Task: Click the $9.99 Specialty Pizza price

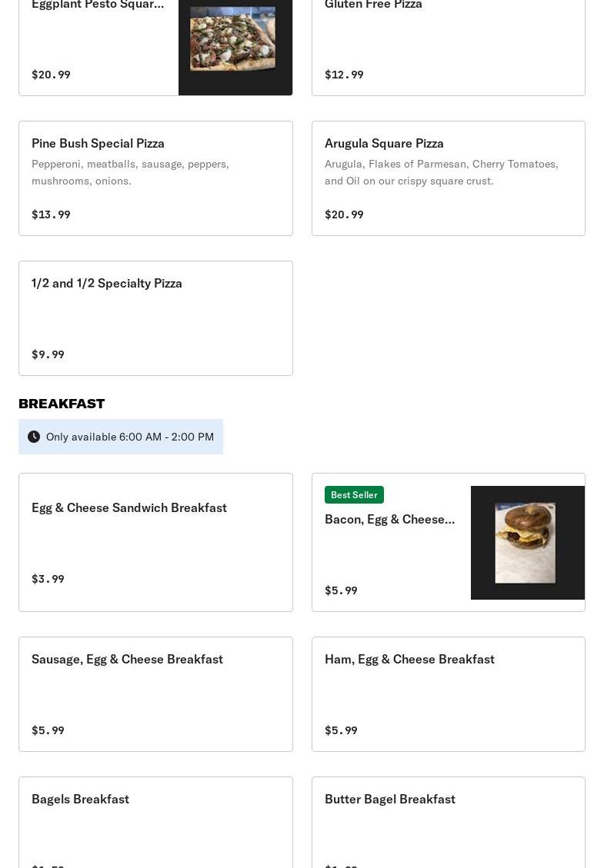Action: click(48, 354)
